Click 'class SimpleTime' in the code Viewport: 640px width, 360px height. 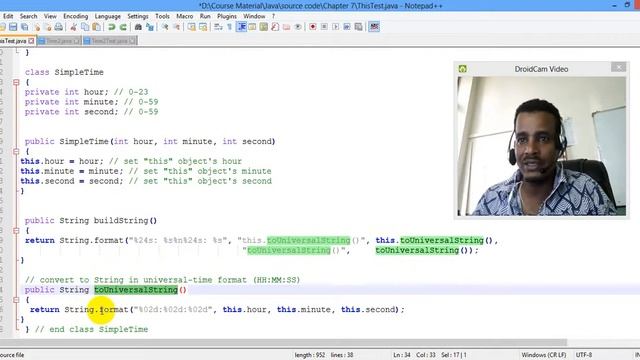pyautogui.click(x=64, y=72)
